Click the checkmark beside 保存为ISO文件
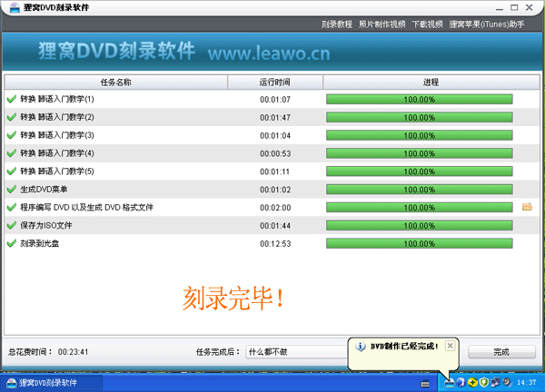 [x=12, y=226]
